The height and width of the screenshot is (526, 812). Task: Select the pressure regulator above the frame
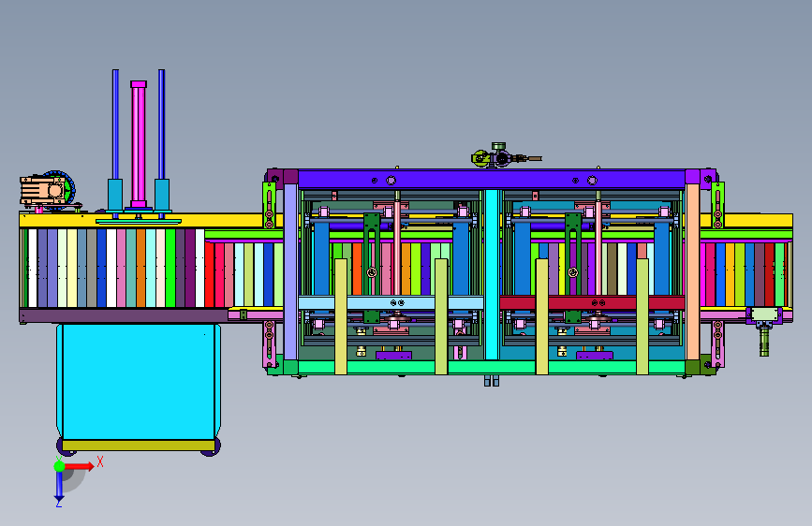500,154
